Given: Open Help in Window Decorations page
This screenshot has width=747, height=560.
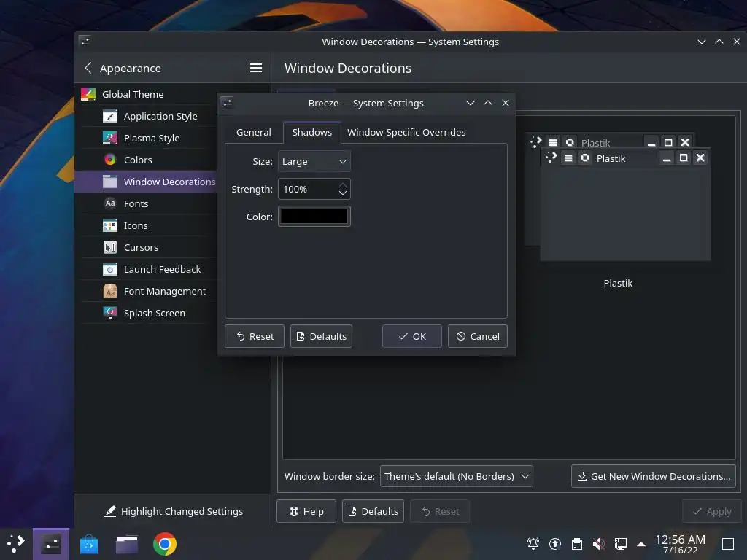Looking at the screenshot, I should pyautogui.click(x=306, y=511).
